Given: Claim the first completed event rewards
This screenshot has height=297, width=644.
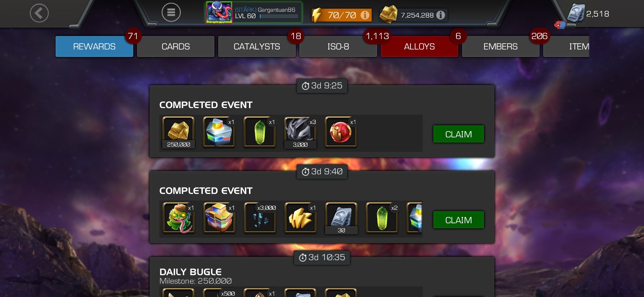Looking at the screenshot, I should pyautogui.click(x=459, y=134).
